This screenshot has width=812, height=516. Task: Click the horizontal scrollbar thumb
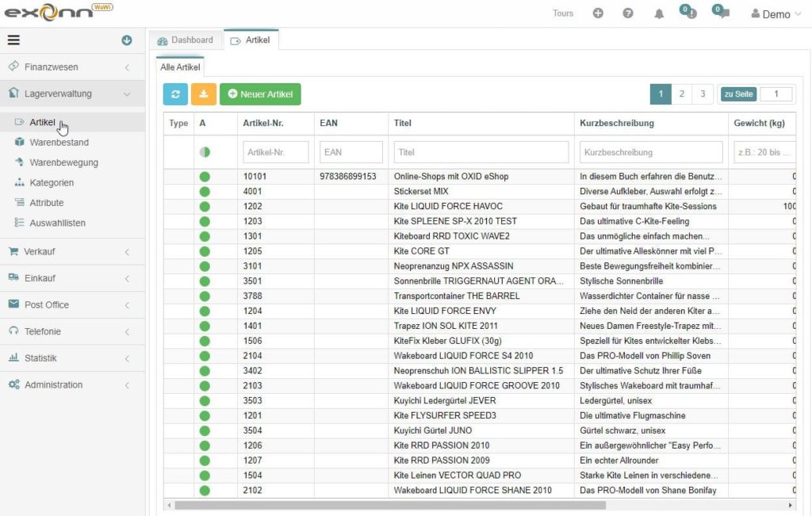pyautogui.click(x=390, y=505)
